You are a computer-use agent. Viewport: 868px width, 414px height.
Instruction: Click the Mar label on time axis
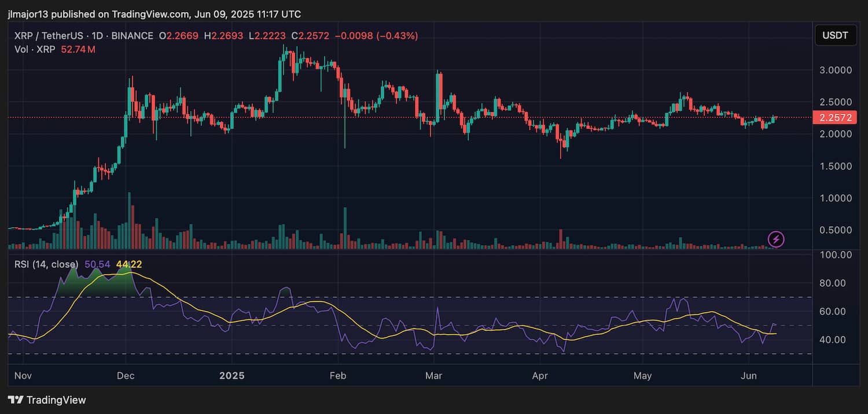pyautogui.click(x=433, y=376)
